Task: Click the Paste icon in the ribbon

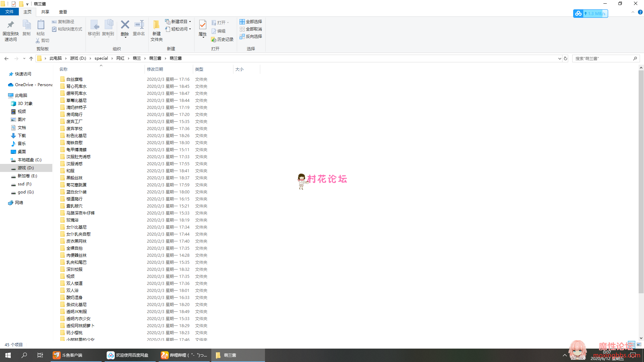Action: click(x=41, y=25)
